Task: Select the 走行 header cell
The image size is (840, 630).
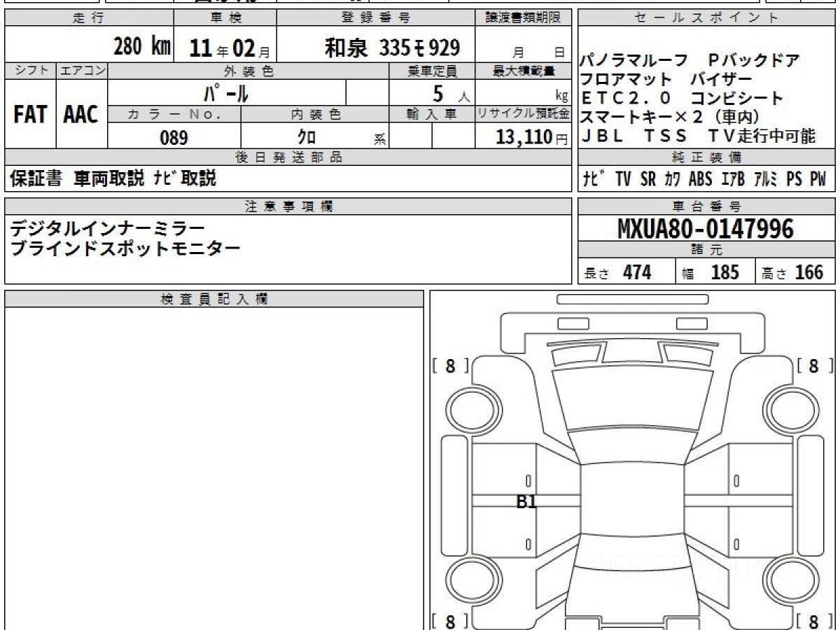Action: 90,19
